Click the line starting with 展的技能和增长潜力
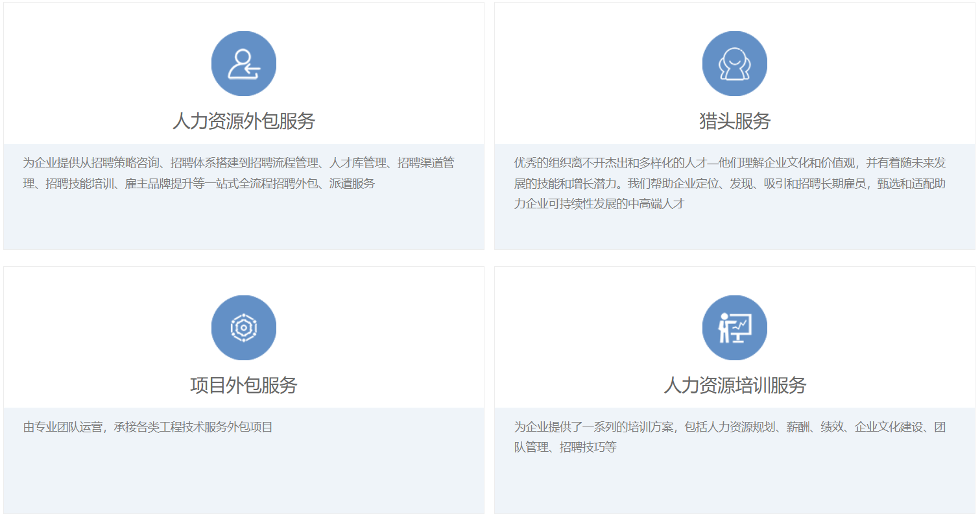The image size is (980, 518). click(730, 184)
